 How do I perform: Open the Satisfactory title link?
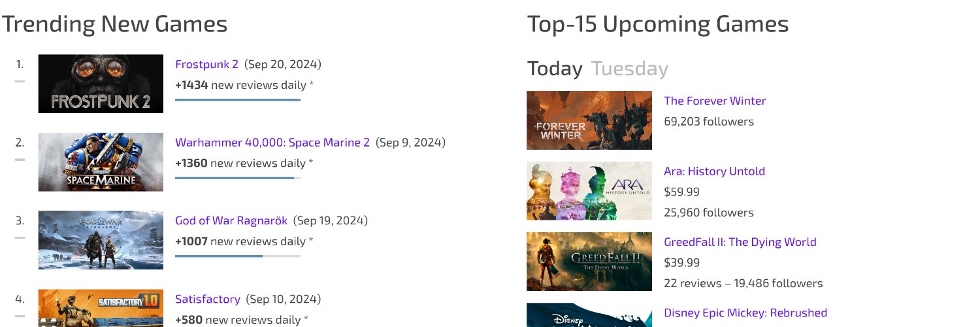[208, 299]
